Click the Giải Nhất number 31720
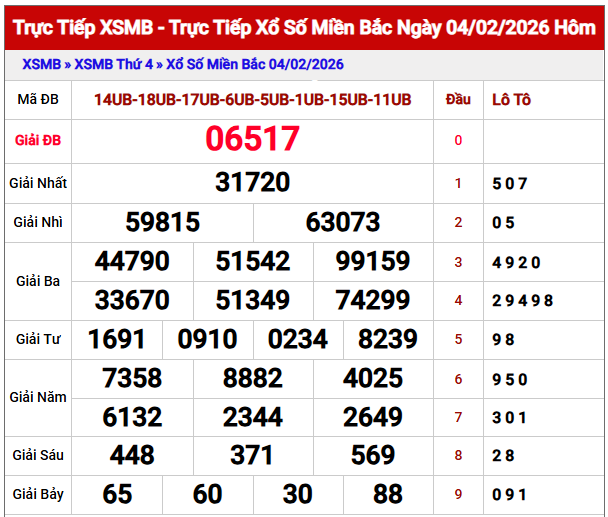Viewport: 608px width, 517px height. click(253, 182)
